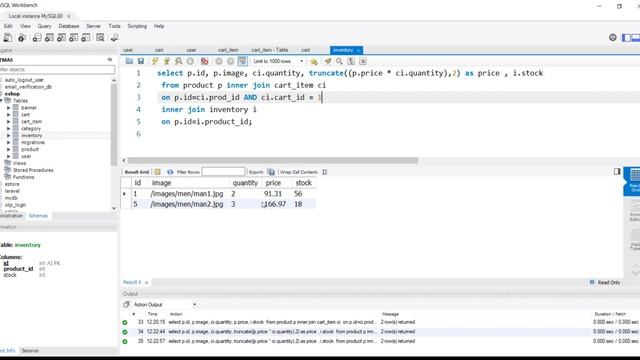Select the eshop schema in tree
This screenshot has width=640, height=360.
coord(12,94)
